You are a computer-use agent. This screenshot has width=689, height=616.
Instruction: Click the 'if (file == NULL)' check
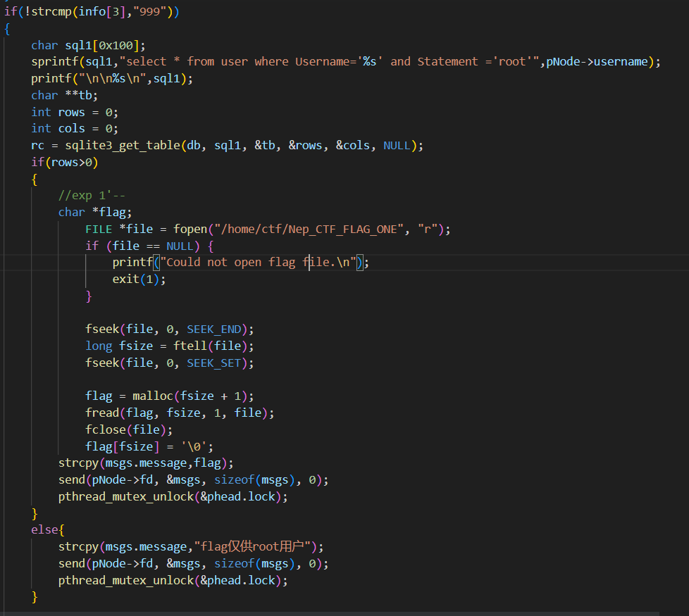click(x=149, y=246)
